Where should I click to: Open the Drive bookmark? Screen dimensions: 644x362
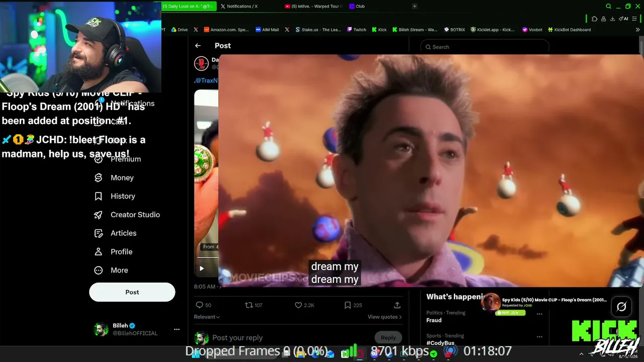coord(179,30)
